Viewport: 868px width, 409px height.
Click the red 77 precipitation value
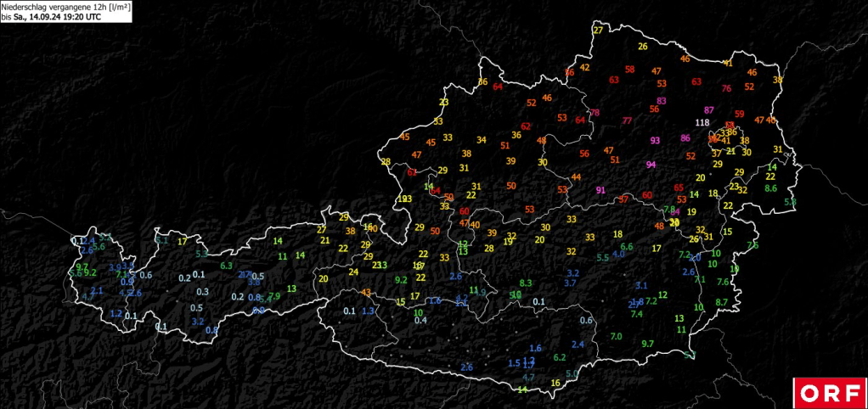click(627, 120)
